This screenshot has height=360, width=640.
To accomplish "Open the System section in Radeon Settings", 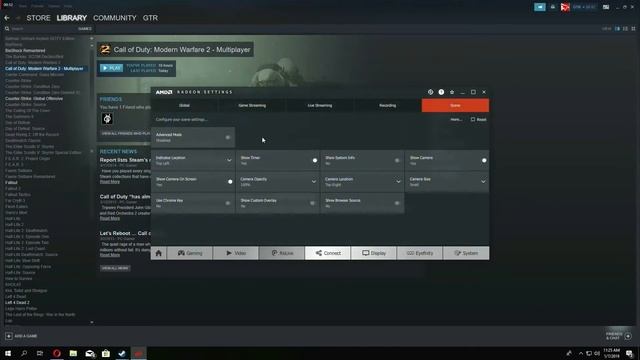I will [466, 253].
